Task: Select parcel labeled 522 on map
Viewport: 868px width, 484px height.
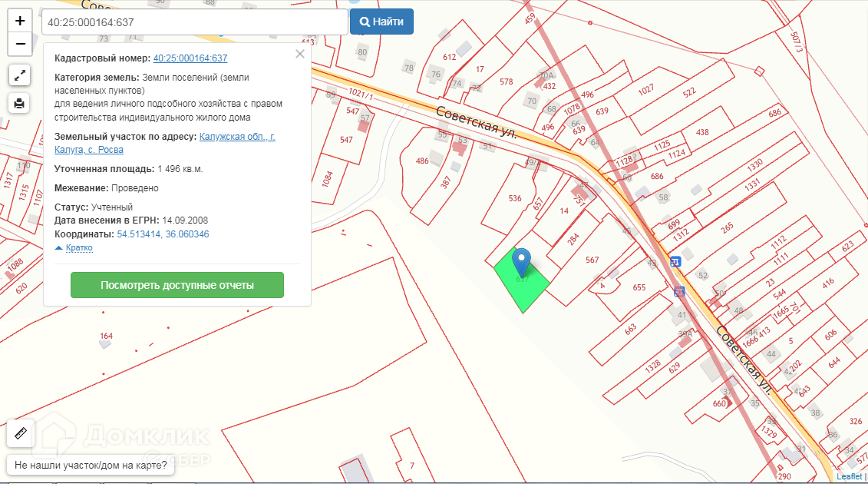Action: 689,93
